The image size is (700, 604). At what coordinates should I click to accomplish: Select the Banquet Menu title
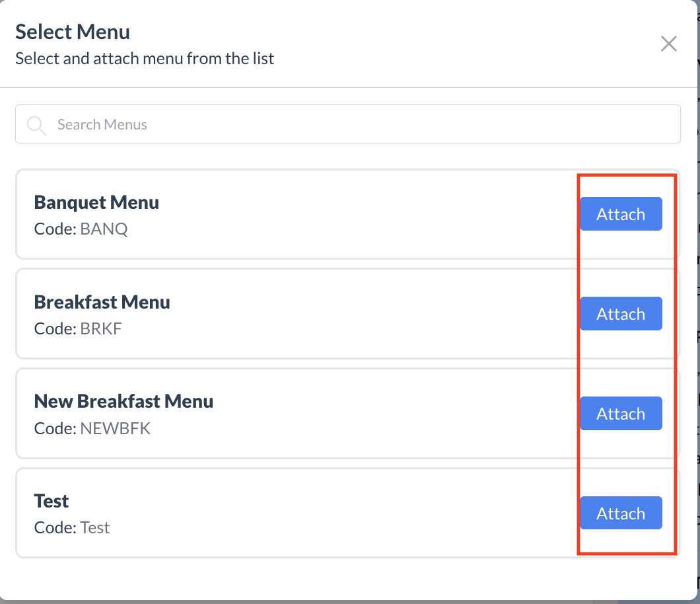(96, 202)
